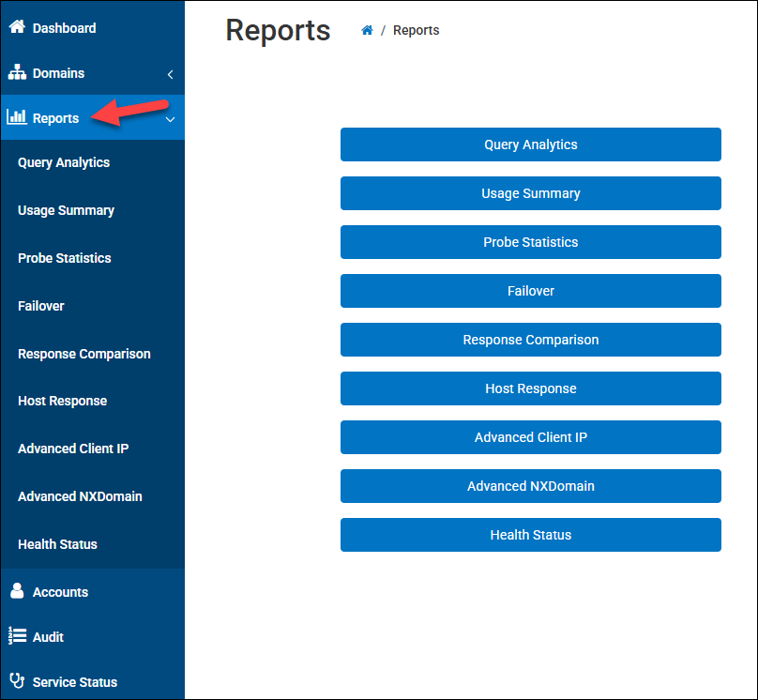Click the Advanced Client IP button
This screenshot has width=758, height=700.
[530, 437]
